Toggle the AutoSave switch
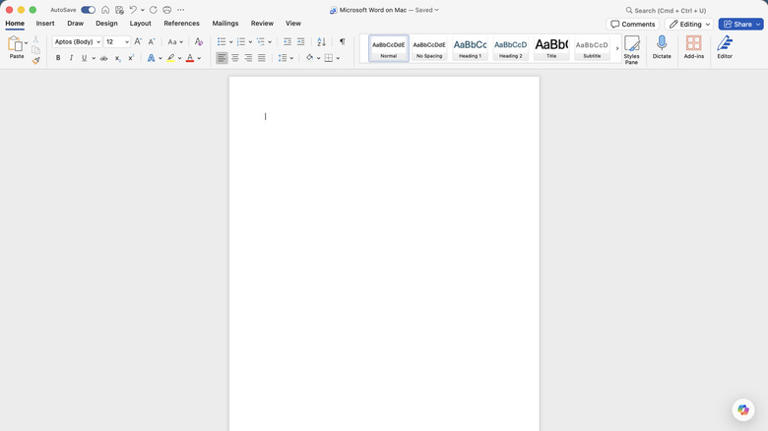 88,10
